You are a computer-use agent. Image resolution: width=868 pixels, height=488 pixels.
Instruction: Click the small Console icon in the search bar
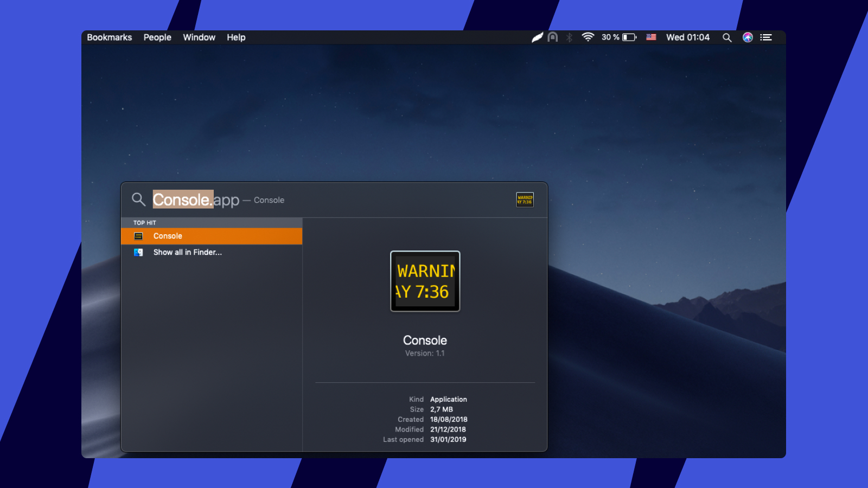525,200
